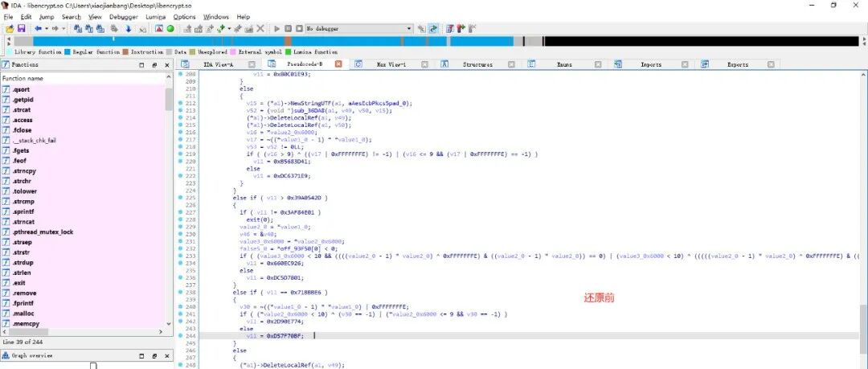Click the pin icon in toolbar
868x369 pixels.
click(x=237, y=28)
